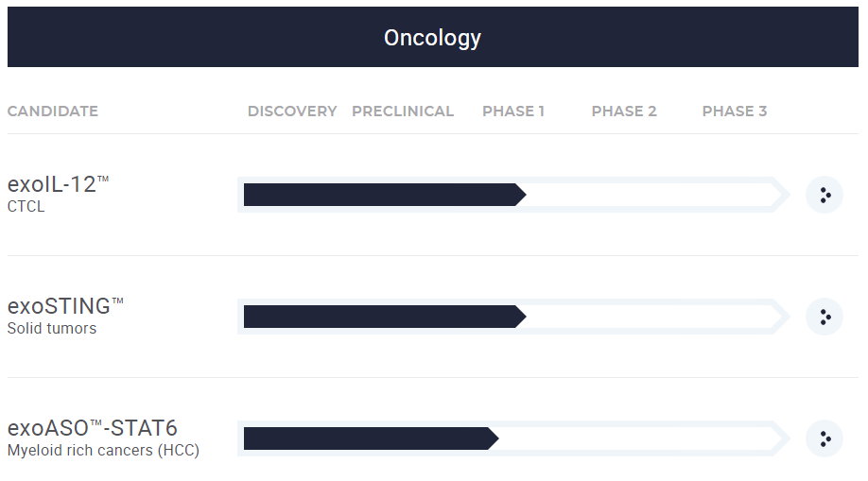Click the PHASE 3 column label
The height and width of the screenshot is (481, 868).
pos(735,112)
